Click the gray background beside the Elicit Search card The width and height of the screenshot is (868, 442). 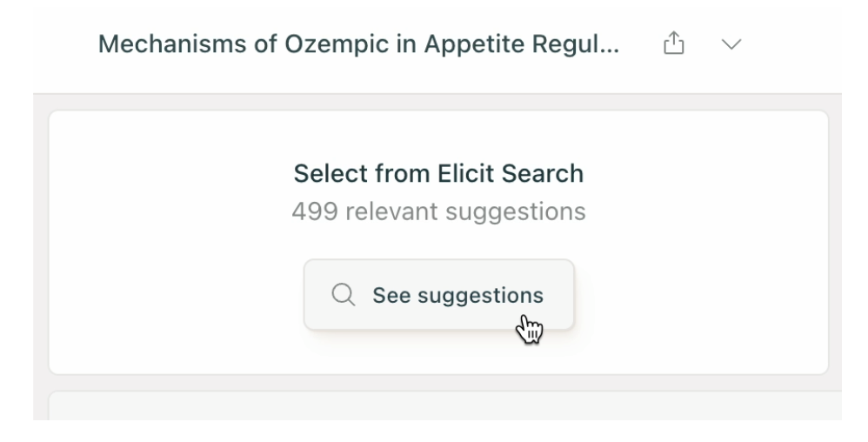(41, 244)
